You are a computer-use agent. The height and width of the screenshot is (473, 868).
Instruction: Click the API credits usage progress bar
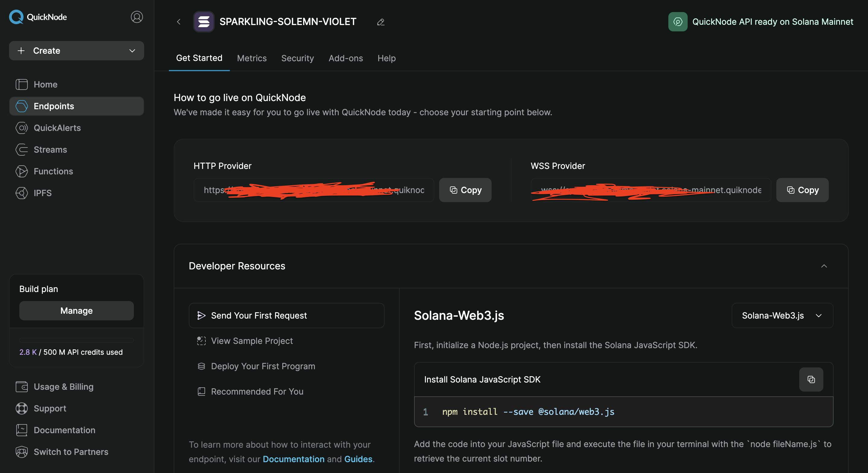77,340
